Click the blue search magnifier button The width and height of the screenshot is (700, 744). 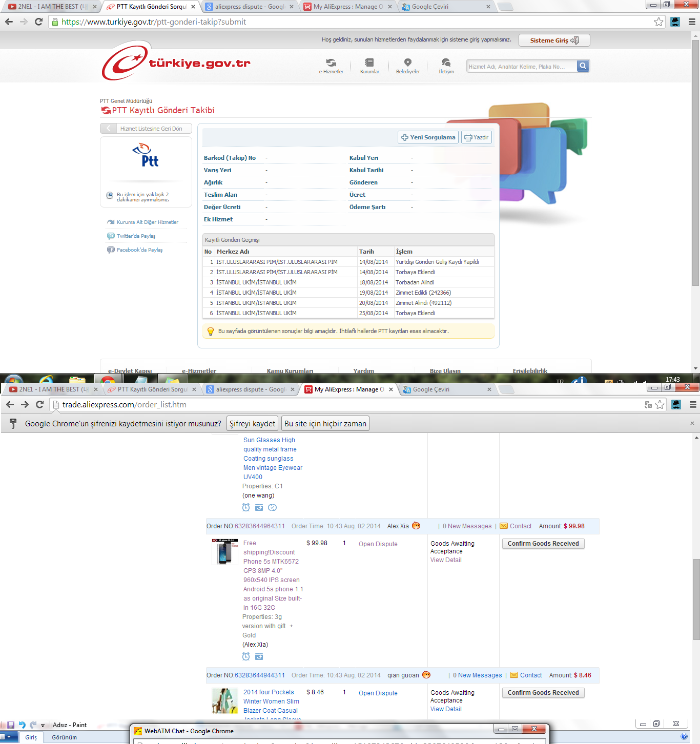[x=583, y=66]
